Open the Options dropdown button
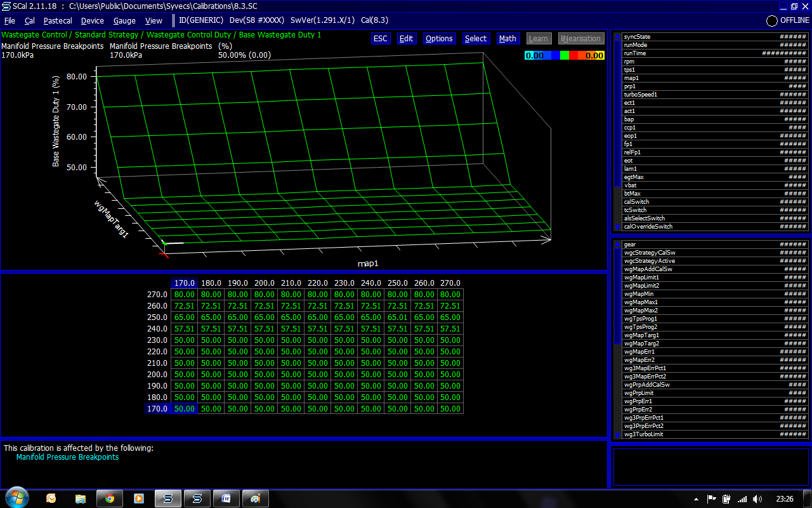This screenshot has width=812, height=508. coord(439,39)
